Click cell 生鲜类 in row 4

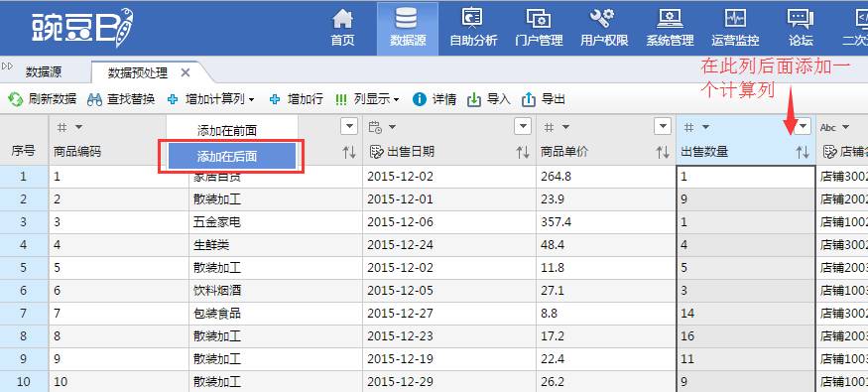click(x=276, y=245)
